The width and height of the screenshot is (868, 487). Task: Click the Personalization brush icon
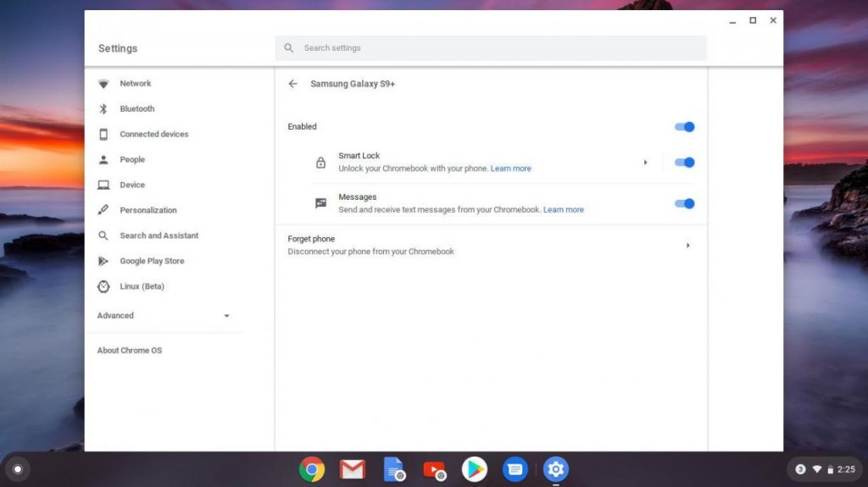pos(103,210)
